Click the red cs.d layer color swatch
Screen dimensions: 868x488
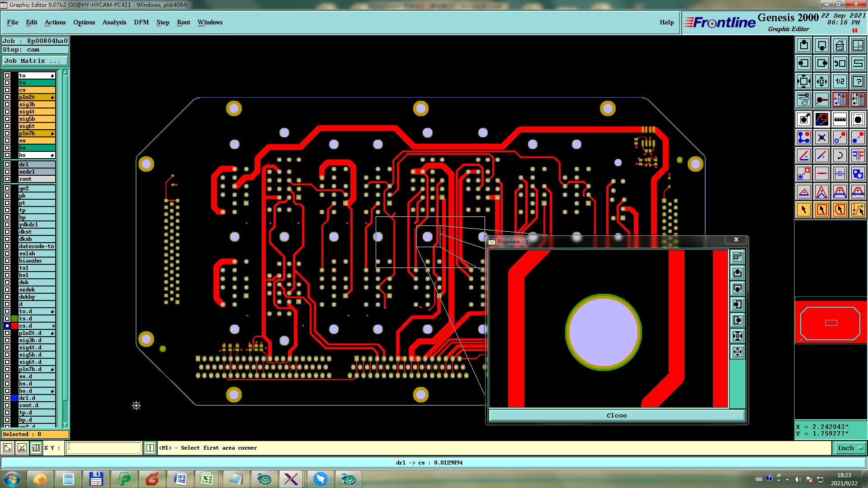click(x=14, y=326)
